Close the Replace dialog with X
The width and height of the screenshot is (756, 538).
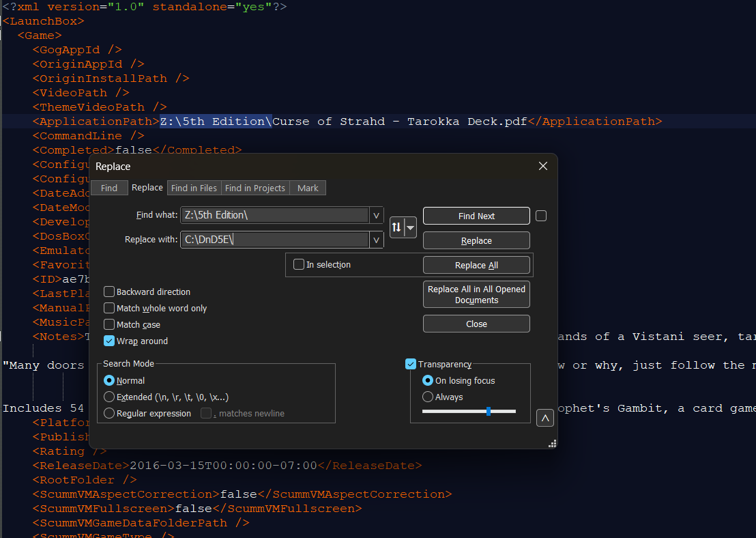[543, 166]
